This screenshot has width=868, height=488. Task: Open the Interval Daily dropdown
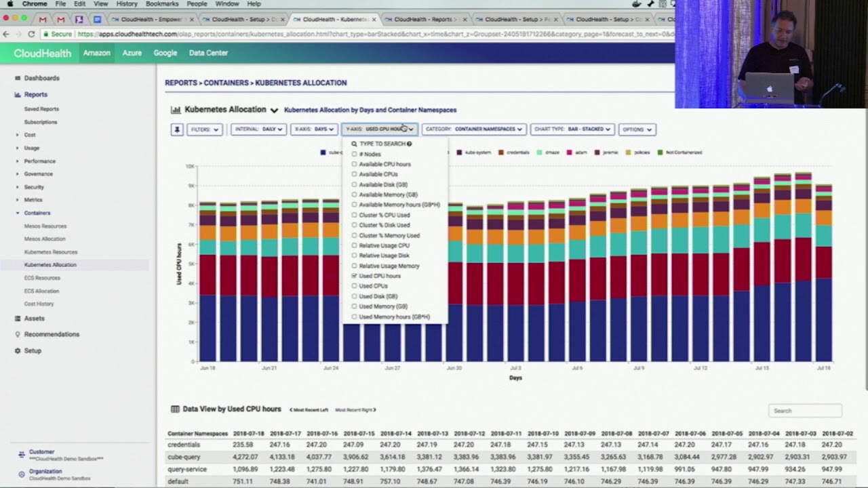pyautogui.click(x=258, y=129)
